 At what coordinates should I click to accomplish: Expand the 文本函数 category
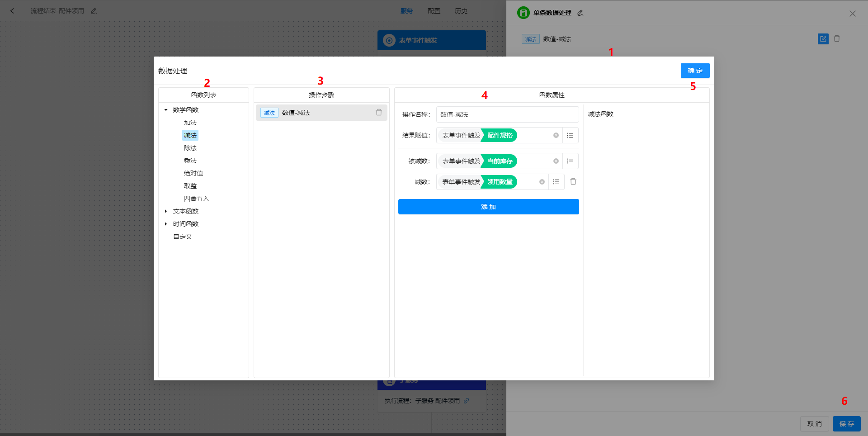coord(166,211)
